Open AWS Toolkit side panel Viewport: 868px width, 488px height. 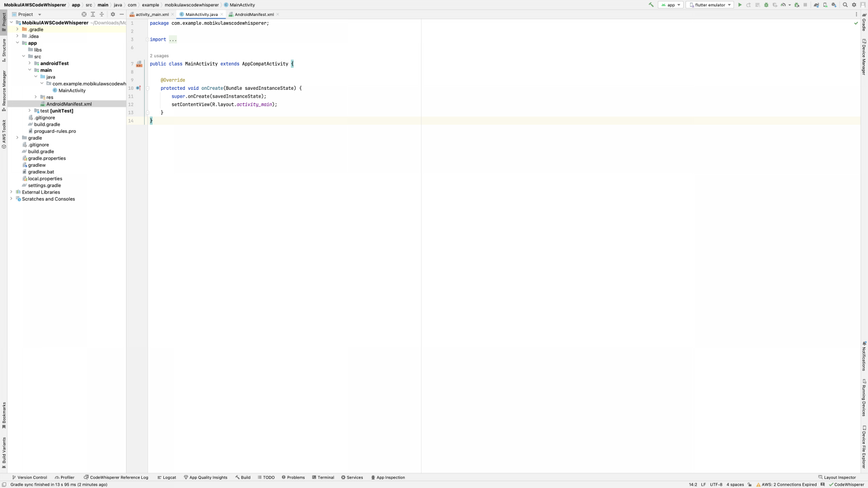3,134
